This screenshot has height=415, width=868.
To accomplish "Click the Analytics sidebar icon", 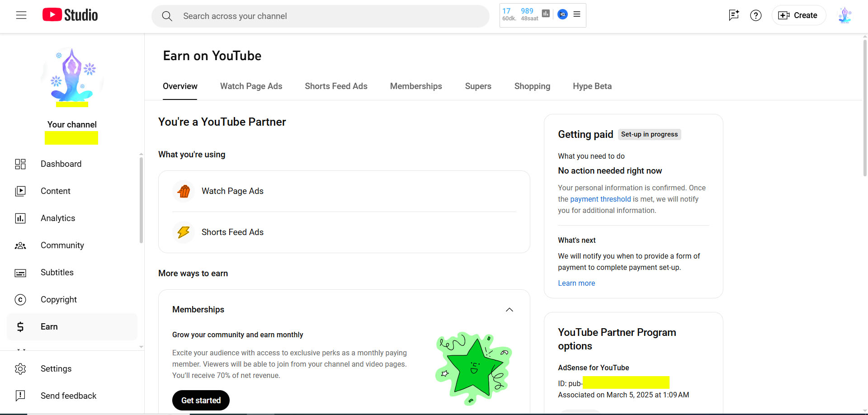I will tap(20, 218).
